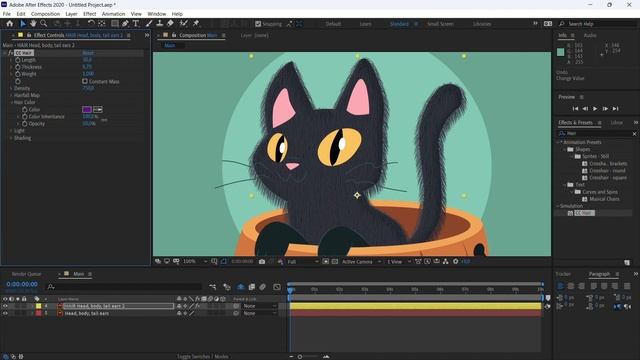Take a snapshot with the camera icon
640x360 pixels.
[262, 262]
